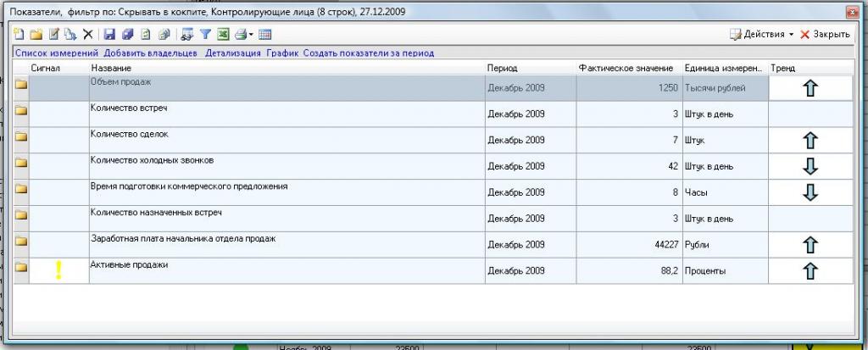Open the Действия dropdown menu

[761, 35]
